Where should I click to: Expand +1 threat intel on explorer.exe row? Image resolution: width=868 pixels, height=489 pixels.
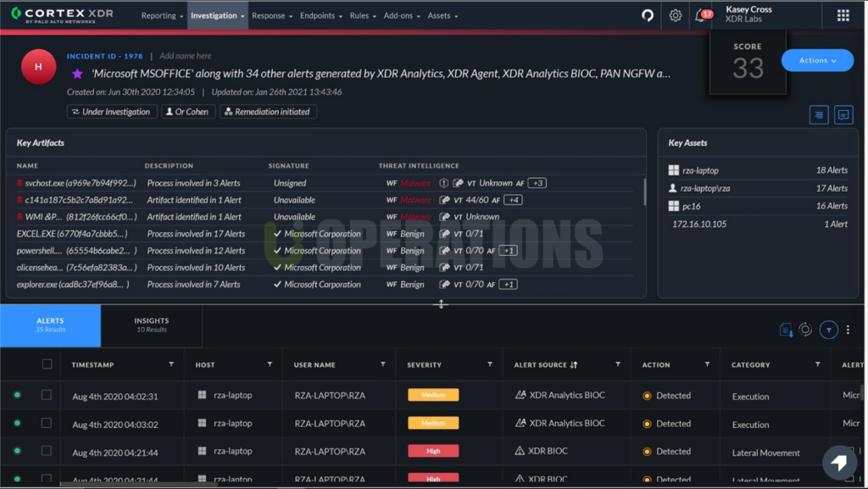(x=509, y=284)
